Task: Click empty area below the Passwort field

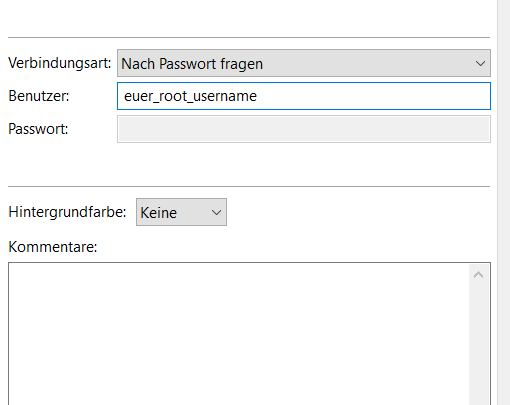Action: [249, 164]
